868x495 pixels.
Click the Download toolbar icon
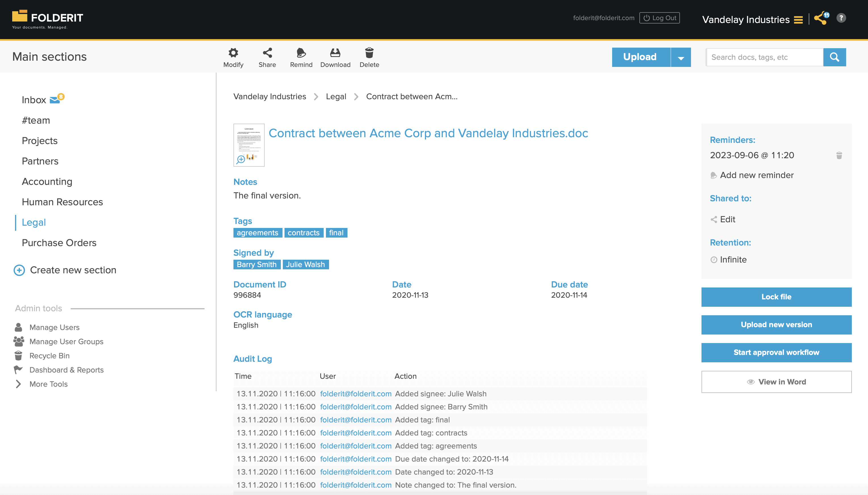(335, 53)
